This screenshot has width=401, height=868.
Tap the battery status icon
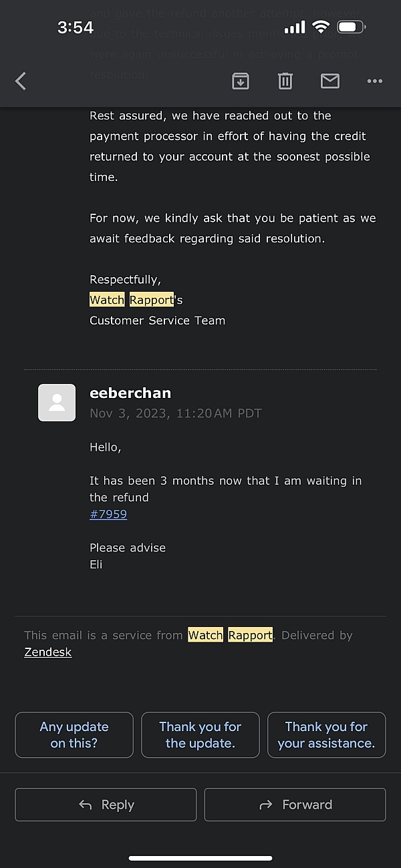coord(352,27)
